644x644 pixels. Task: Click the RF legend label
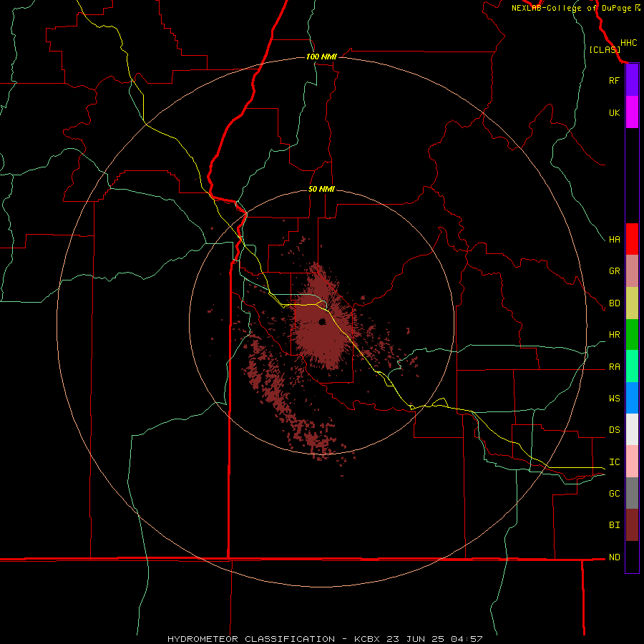614,80
